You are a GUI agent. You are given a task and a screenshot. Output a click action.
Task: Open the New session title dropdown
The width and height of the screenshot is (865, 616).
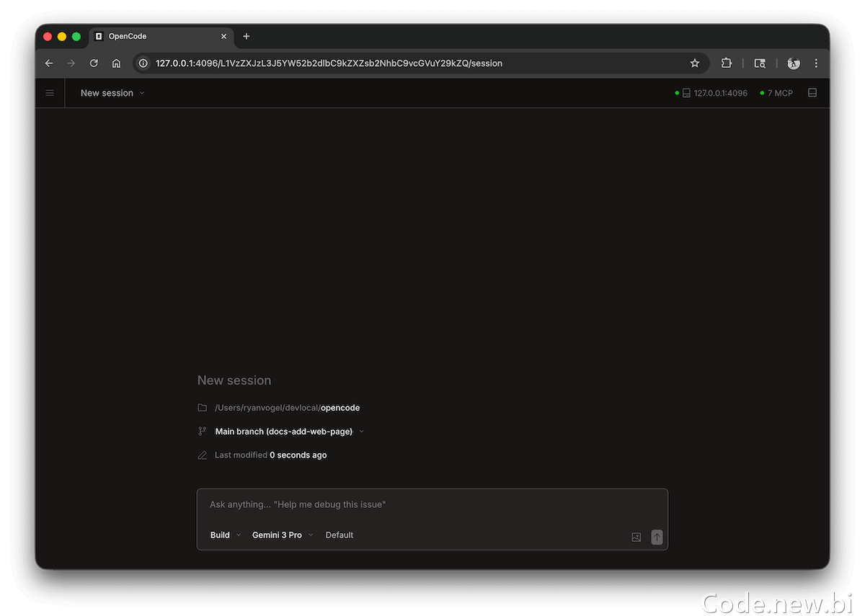(x=112, y=93)
